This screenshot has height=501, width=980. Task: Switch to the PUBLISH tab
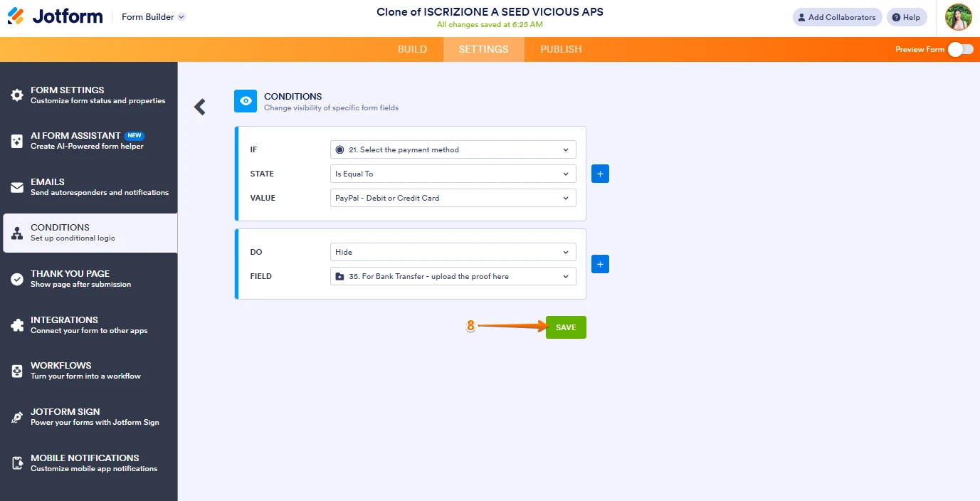click(561, 49)
